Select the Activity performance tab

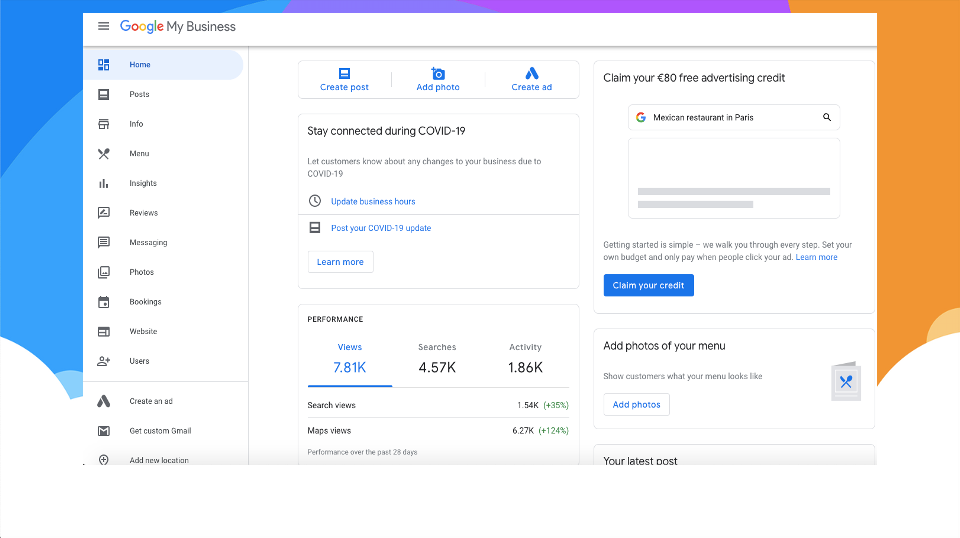coord(525,360)
